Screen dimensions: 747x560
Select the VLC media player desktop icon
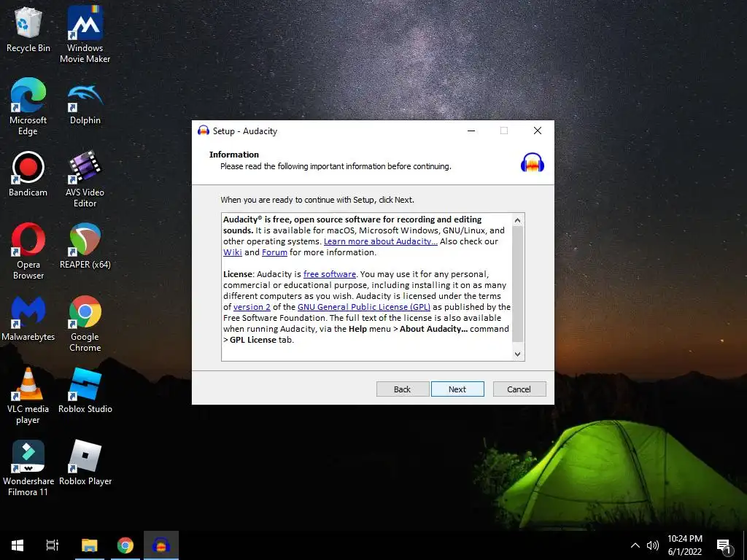tap(28, 396)
